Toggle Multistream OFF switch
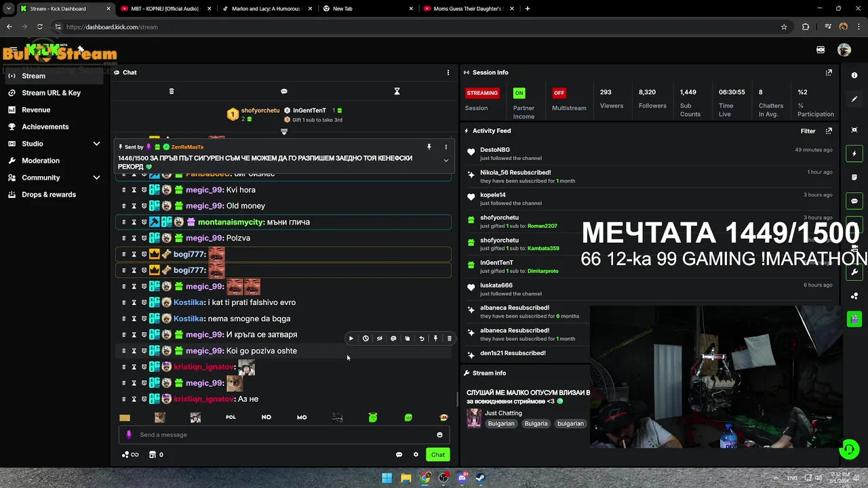 click(559, 93)
